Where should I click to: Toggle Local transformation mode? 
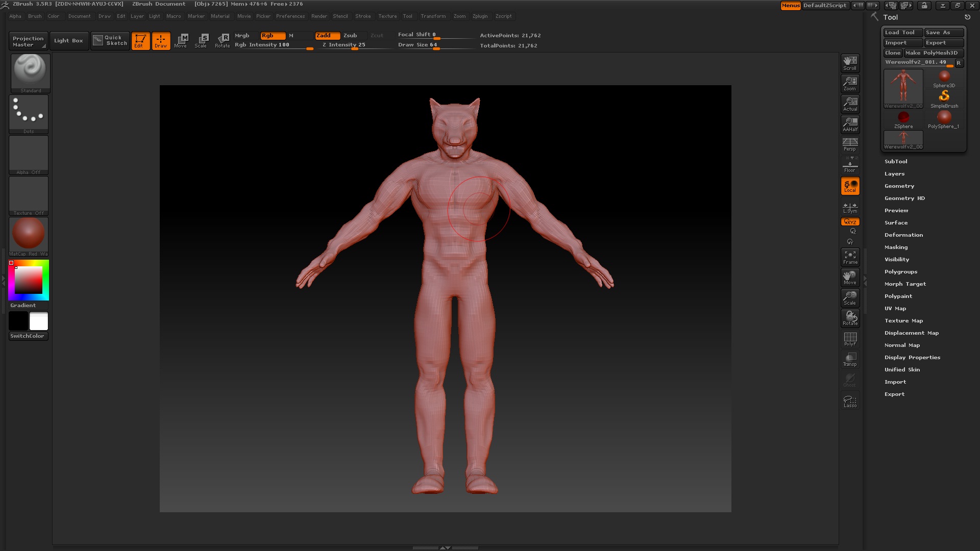(850, 186)
